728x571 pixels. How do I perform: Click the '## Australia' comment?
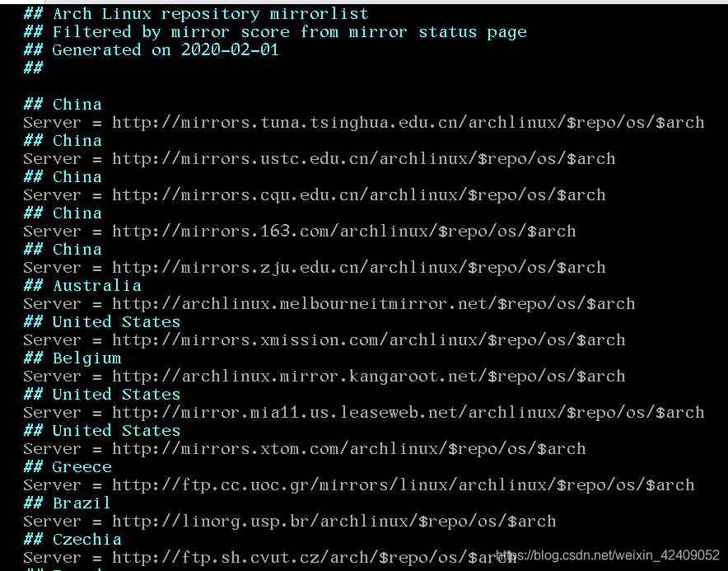coord(82,286)
